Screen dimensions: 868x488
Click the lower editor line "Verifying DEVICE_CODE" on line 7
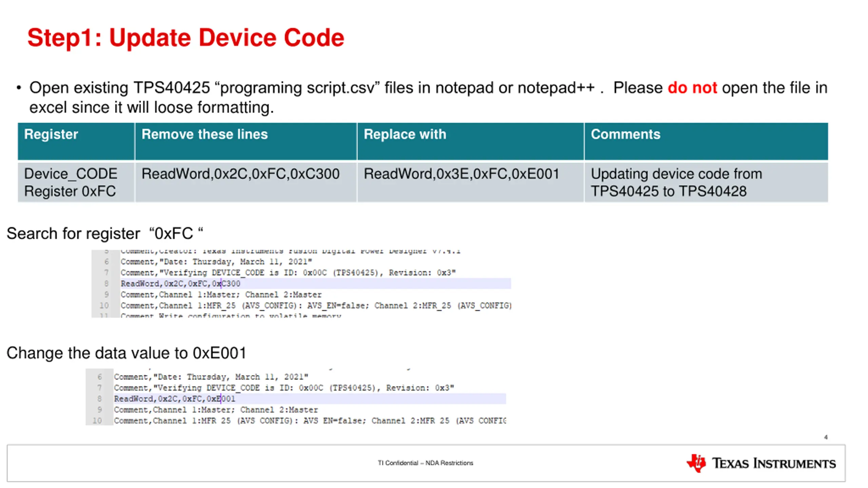(284, 388)
